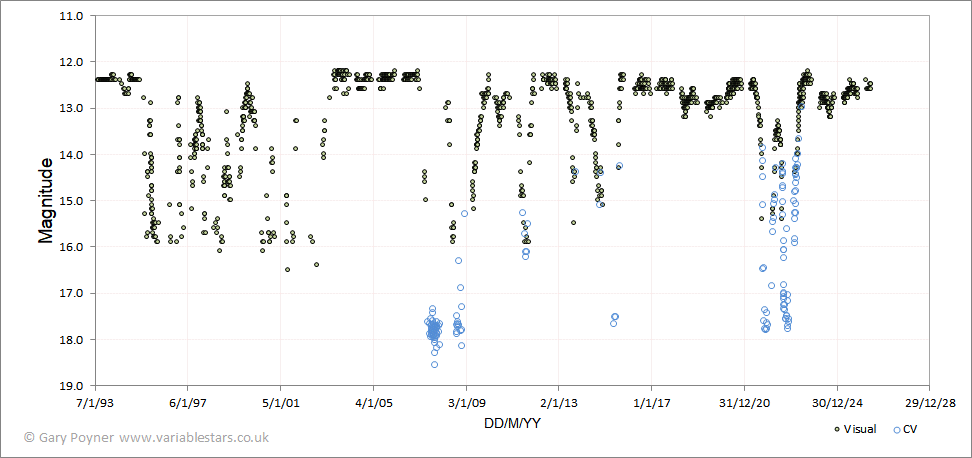Select the Visual legend label
The image size is (972, 458).
point(860,429)
